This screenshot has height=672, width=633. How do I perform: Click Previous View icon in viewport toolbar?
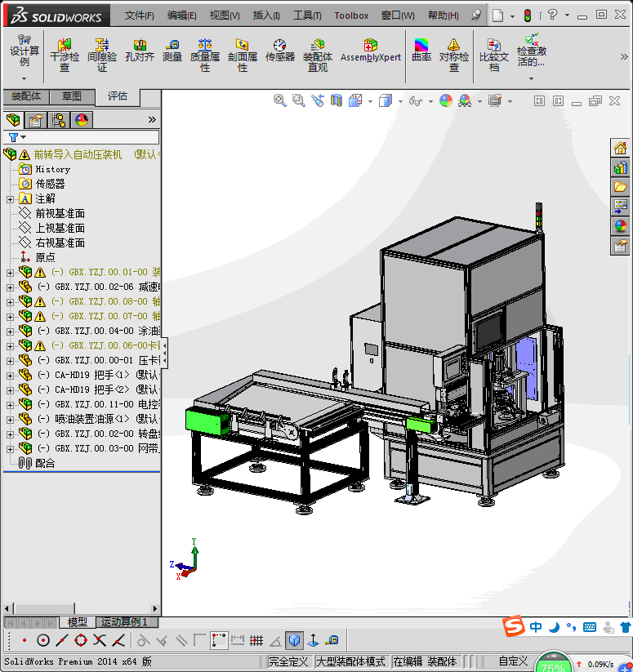[x=318, y=100]
